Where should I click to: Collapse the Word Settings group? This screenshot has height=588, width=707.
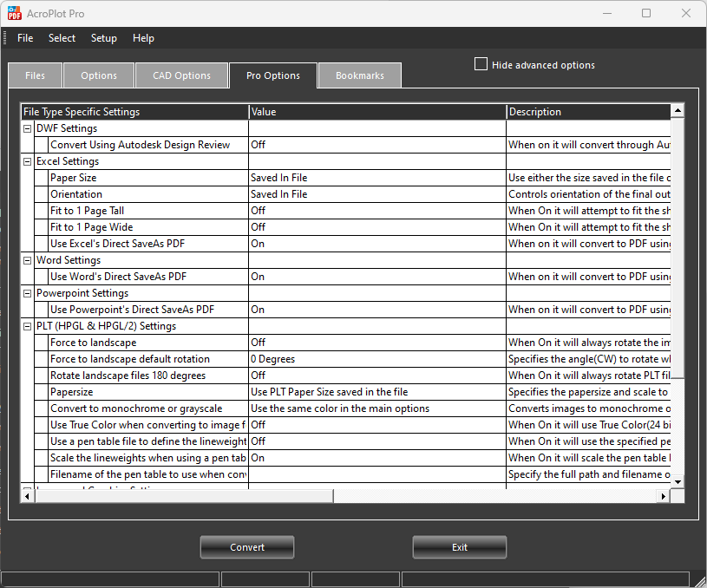click(x=28, y=260)
